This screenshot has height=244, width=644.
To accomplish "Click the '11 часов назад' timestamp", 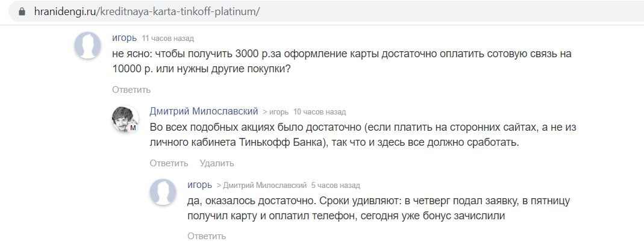I will [x=167, y=39].
